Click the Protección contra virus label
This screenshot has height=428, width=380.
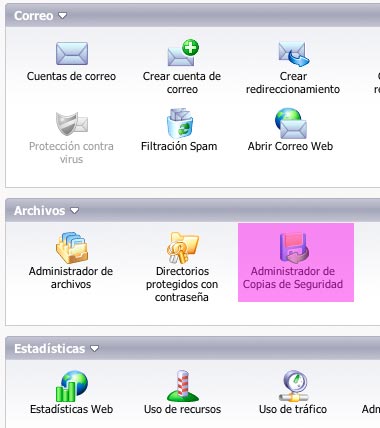[x=71, y=153]
